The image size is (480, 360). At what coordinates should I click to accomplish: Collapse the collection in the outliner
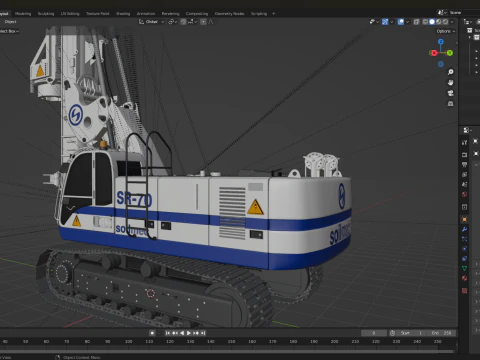point(470,37)
